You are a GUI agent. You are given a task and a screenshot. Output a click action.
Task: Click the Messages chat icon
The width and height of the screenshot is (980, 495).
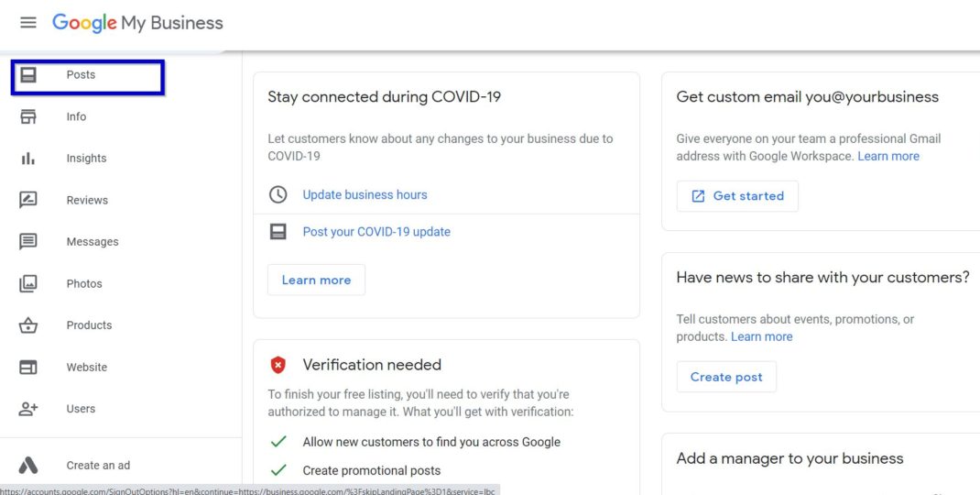28,242
